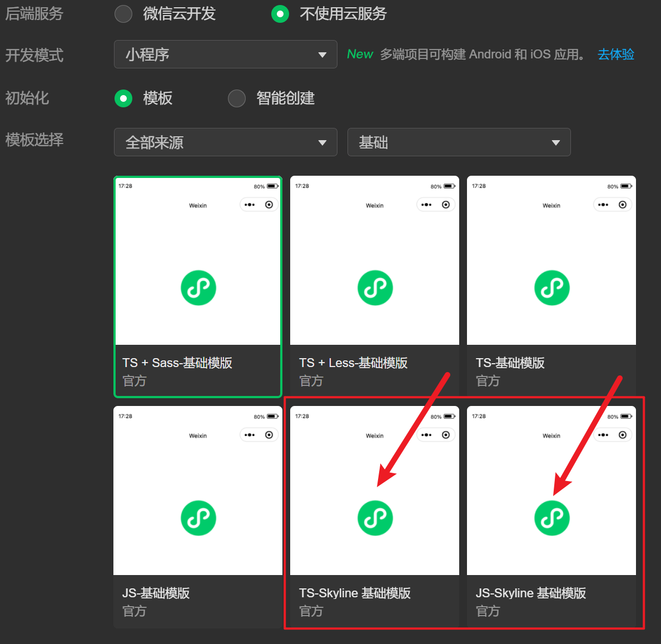The width and height of the screenshot is (661, 644).
Task: Click the 后端服务 label
Action: point(34,14)
